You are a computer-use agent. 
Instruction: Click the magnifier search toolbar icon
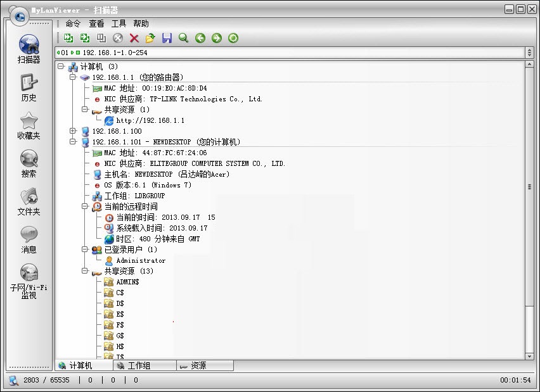[x=183, y=38]
